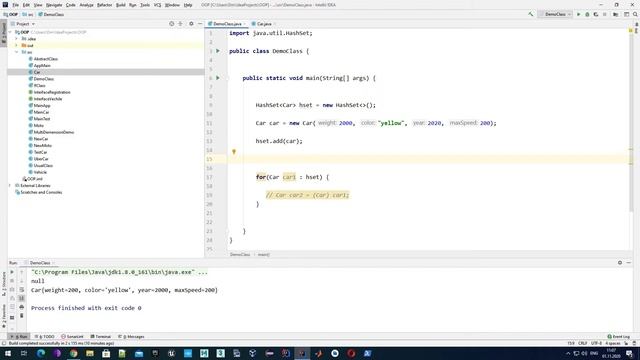Expand the out folder
Screen dimensions: 640x360
point(17,45)
